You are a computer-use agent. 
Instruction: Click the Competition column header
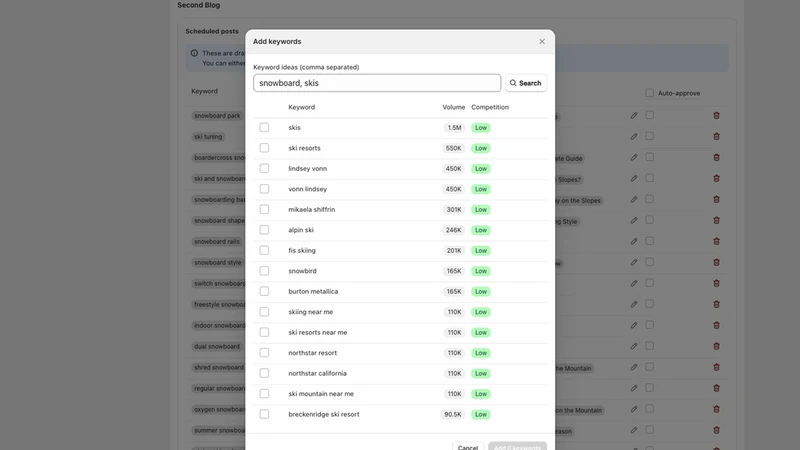coord(490,107)
